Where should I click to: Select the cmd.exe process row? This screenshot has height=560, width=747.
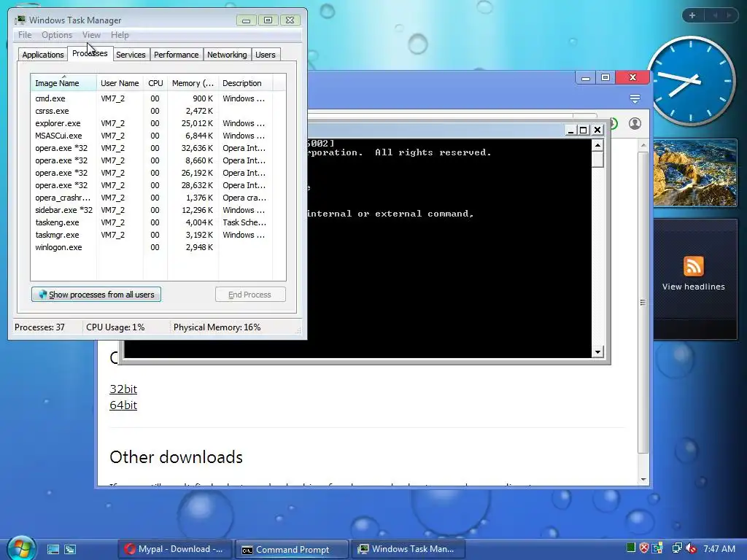tap(152, 98)
